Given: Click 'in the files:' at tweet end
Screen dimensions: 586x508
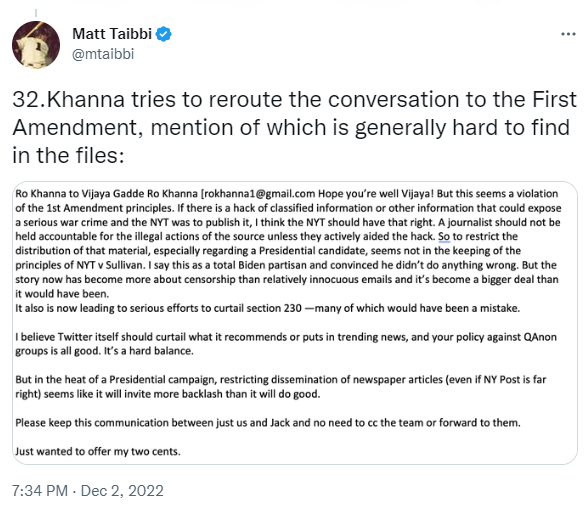Looking at the screenshot, I should (68, 156).
